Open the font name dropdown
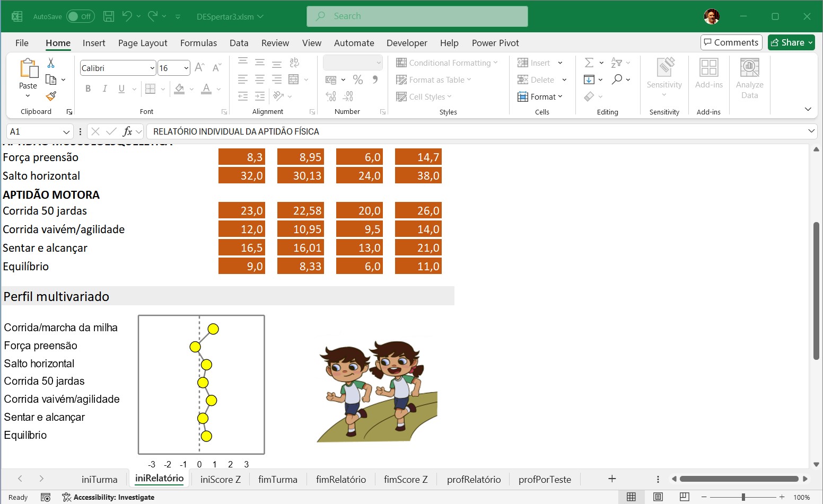823x504 pixels. point(152,68)
